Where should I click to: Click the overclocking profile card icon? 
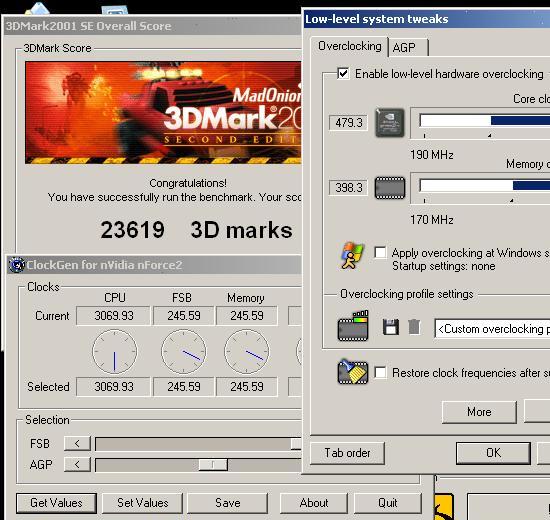[353, 326]
